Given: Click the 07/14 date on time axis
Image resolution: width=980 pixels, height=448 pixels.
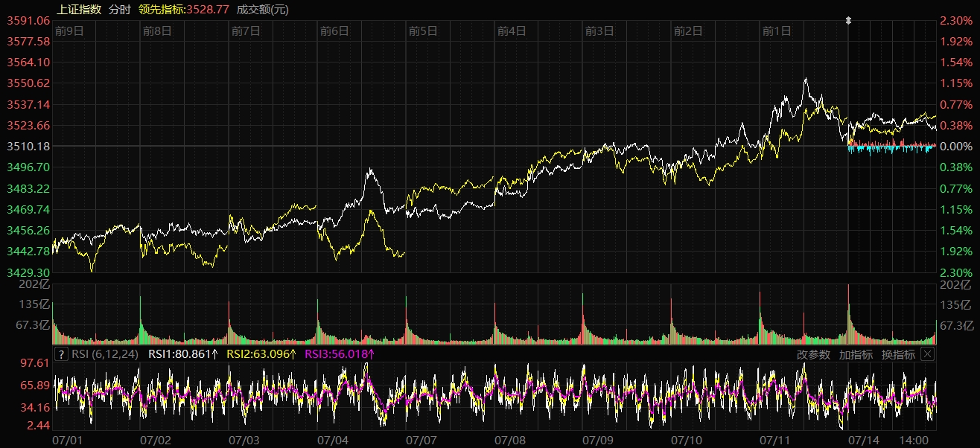Looking at the screenshot, I should (864, 441).
